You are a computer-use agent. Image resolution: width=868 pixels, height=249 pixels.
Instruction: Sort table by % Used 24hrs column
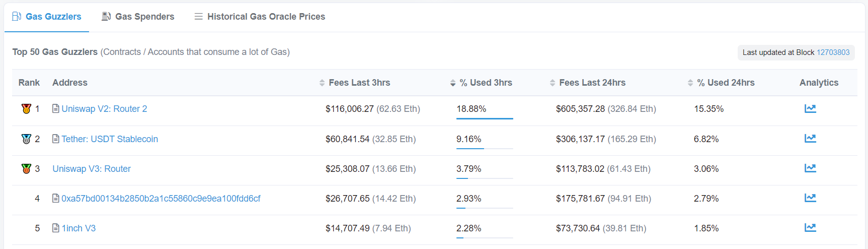point(721,83)
